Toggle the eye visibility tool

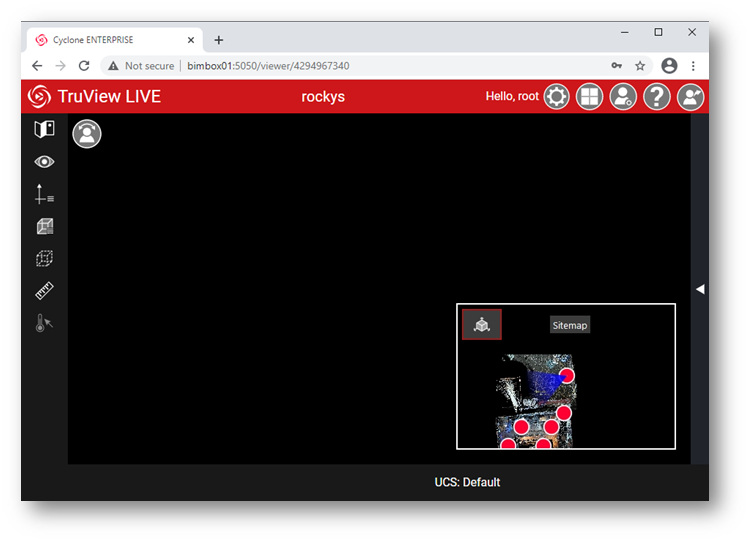44,162
